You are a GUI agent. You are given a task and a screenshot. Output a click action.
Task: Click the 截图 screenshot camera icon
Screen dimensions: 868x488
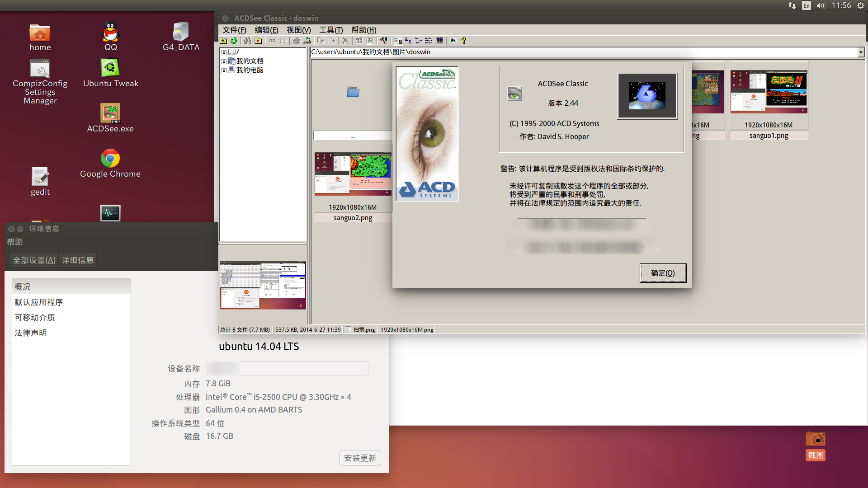click(816, 446)
